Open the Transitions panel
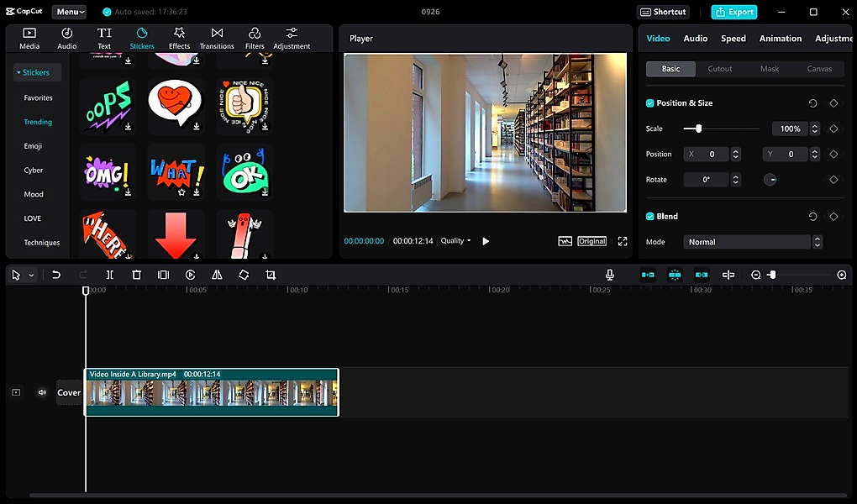Screen dimensions: 857x504 217,38
